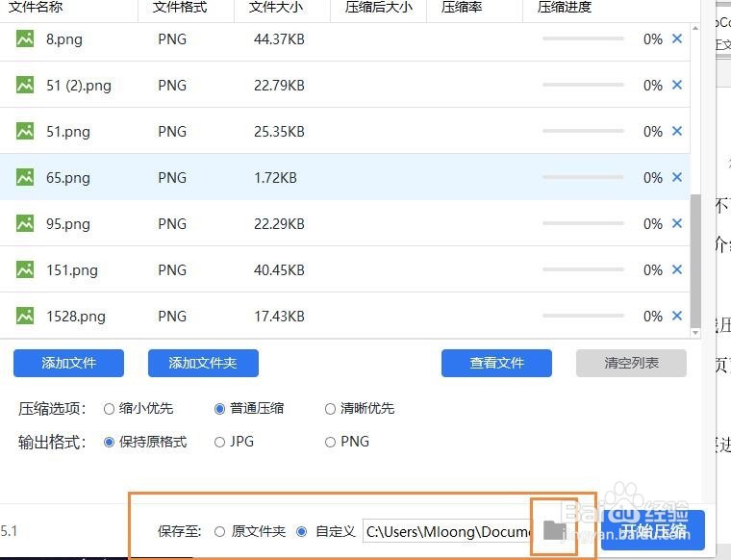Click the 清空列表 button
The image size is (731, 560).
point(631,363)
